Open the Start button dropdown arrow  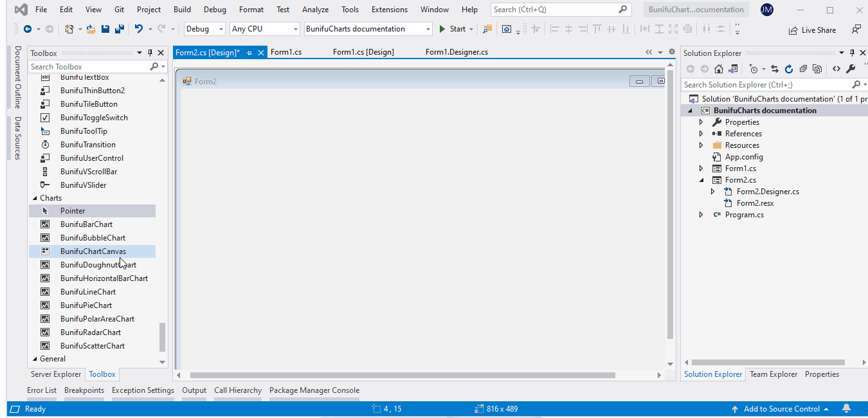471,29
